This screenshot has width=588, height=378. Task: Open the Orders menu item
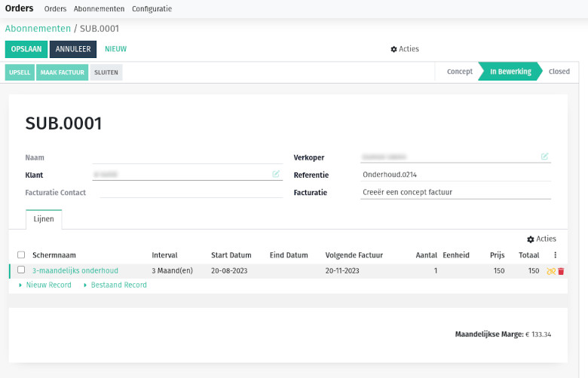pyautogui.click(x=55, y=8)
